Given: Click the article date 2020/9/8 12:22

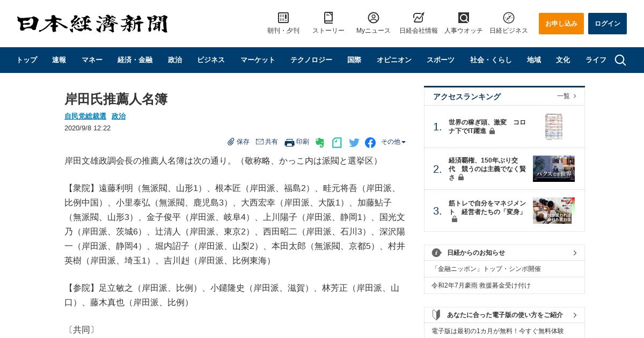Looking at the screenshot, I should click(87, 128).
